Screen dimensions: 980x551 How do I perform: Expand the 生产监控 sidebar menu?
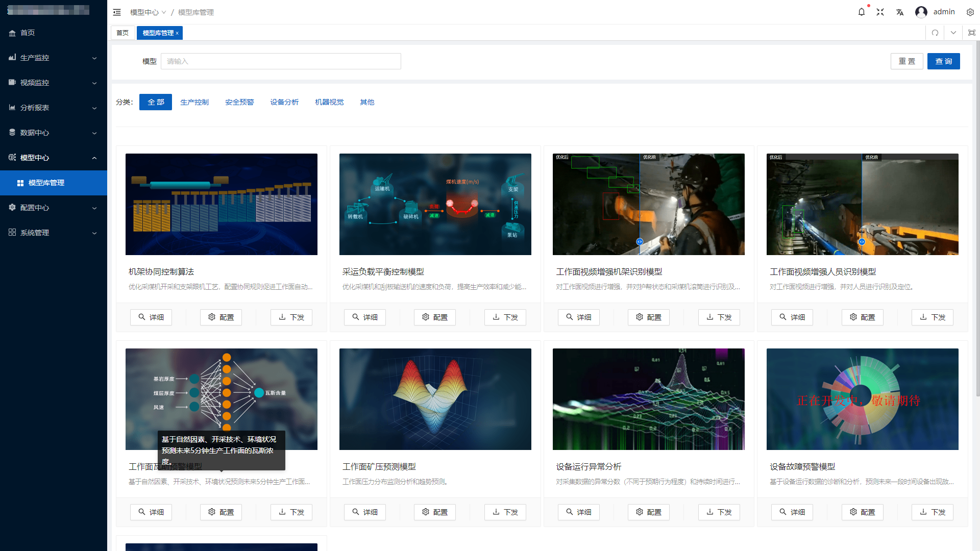coord(54,58)
